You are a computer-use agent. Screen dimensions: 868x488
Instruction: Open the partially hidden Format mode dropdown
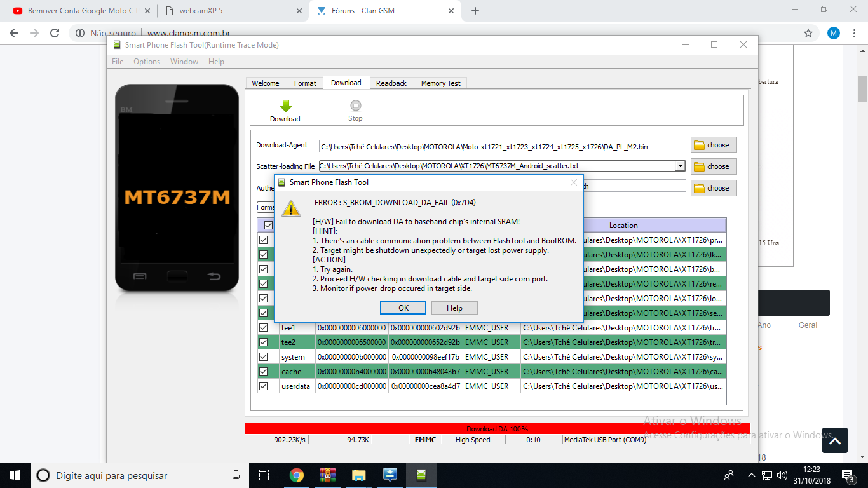click(266, 207)
